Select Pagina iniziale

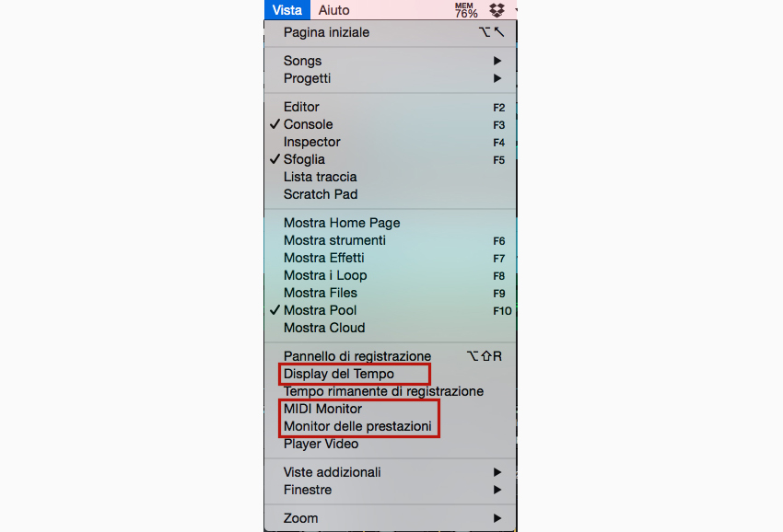(x=390, y=32)
